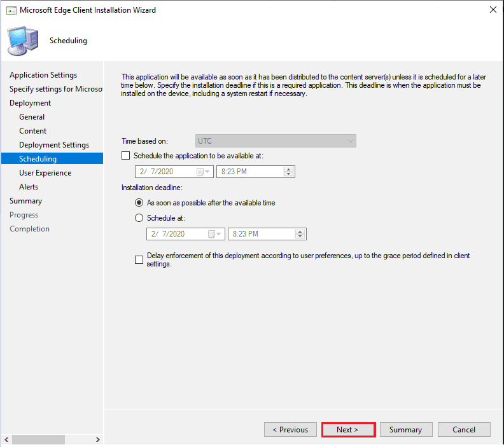
Task: Increase deadline time using spinner control
Action: [x=300, y=231]
